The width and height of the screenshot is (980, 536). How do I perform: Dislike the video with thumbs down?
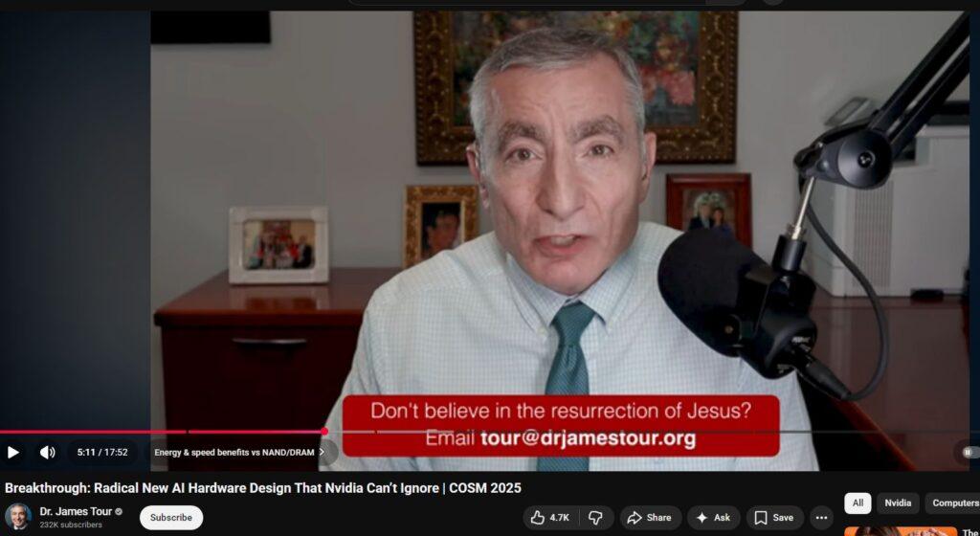click(x=594, y=518)
